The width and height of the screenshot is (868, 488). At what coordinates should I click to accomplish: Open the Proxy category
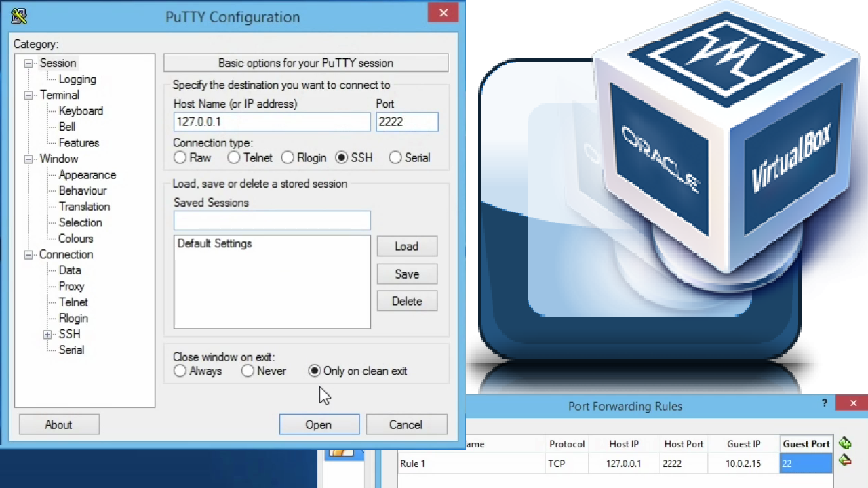(71, 287)
